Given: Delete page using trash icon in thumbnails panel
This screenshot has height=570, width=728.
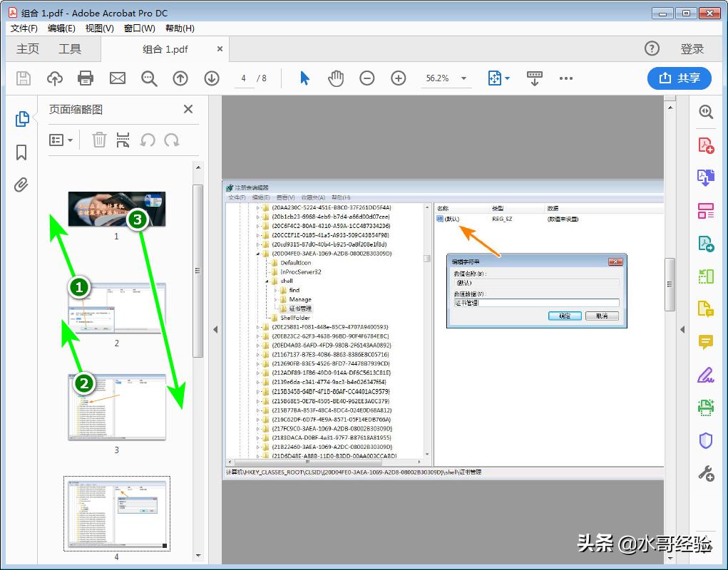Looking at the screenshot, I should [98, 140].
